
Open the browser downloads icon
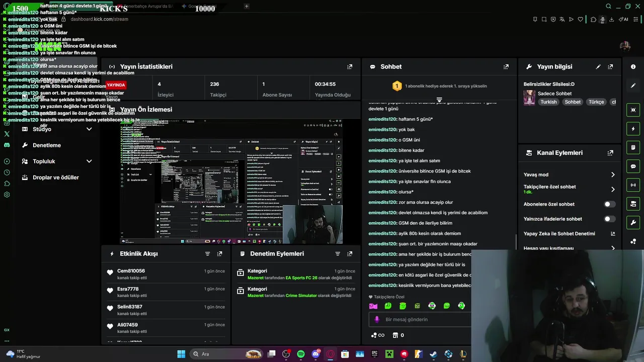[x=611, y=19]
